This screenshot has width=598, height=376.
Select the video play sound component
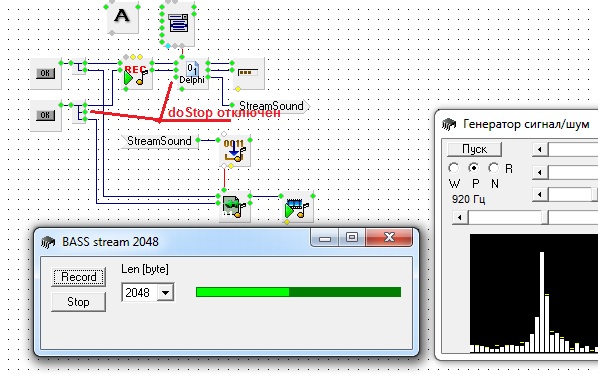pos(298,207)
